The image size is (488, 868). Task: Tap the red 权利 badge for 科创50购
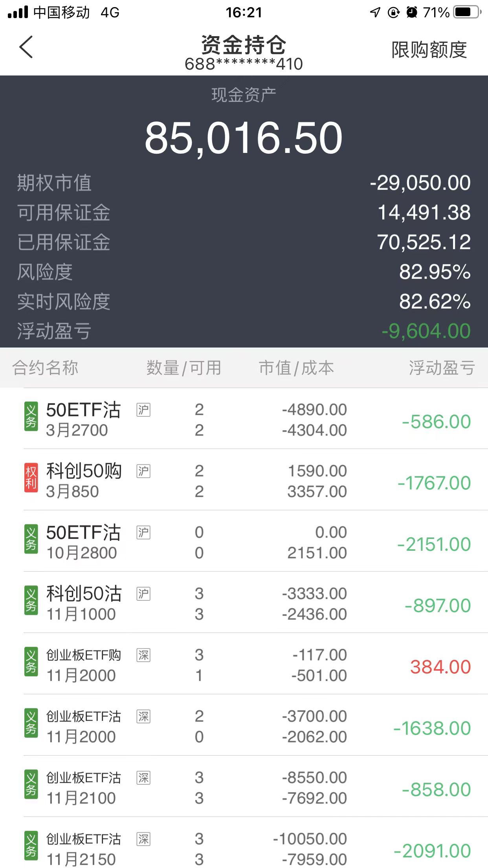pos(31,478)
